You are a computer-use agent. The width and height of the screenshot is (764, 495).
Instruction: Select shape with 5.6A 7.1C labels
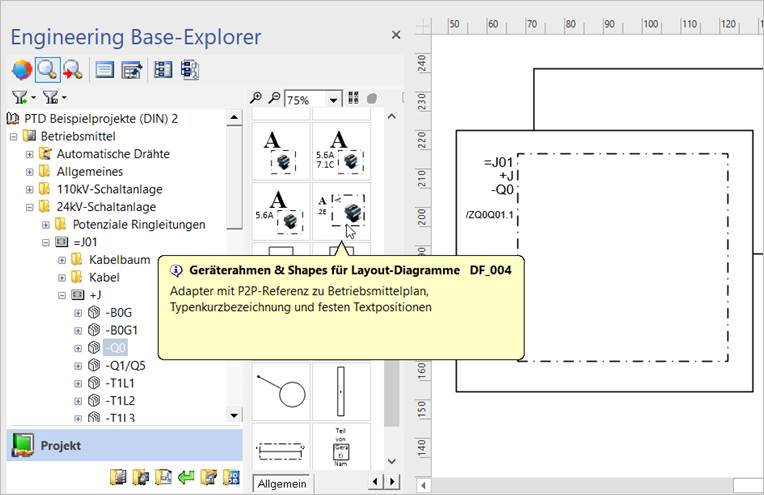tap(341, 152)
